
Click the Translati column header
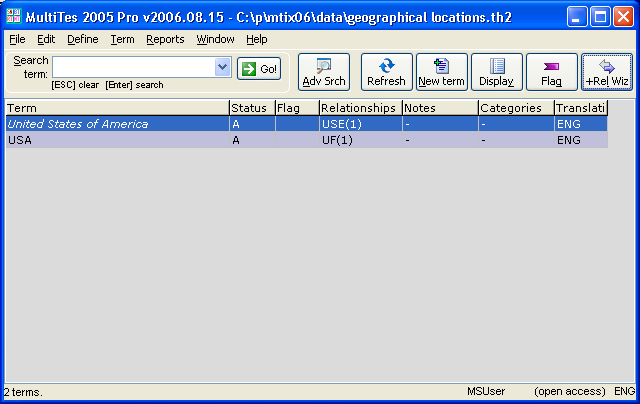coord(581,108)
